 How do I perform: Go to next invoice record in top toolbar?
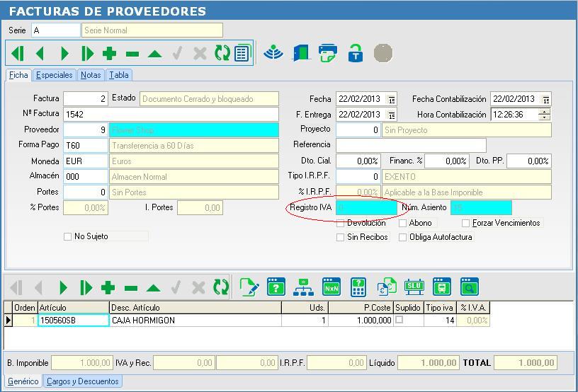coord(64,54)
